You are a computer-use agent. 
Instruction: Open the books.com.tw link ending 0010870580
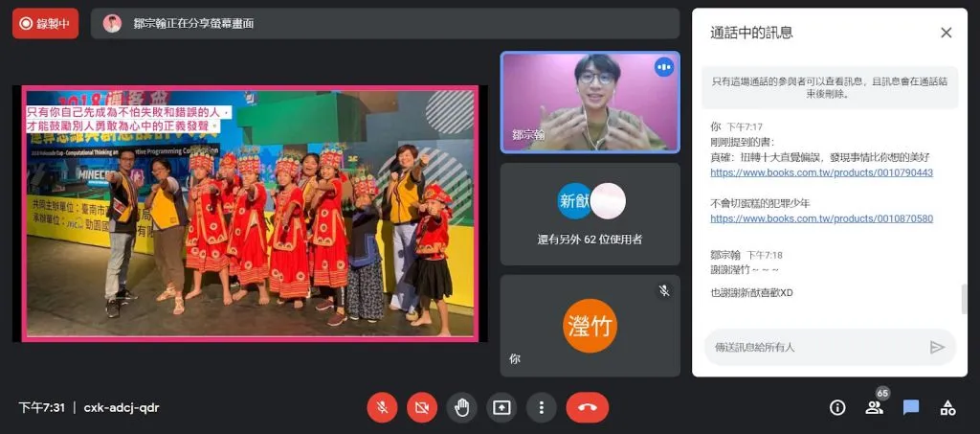[x=821, y=218]
